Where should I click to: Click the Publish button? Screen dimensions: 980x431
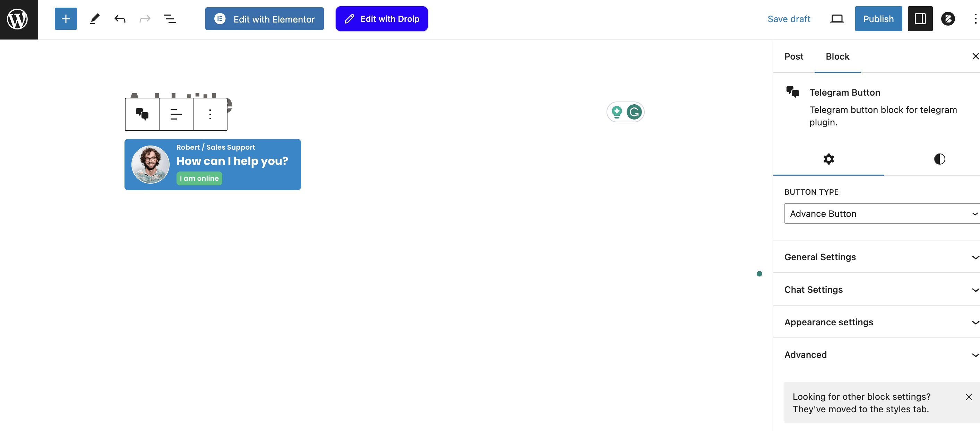[x=878, y=19]
